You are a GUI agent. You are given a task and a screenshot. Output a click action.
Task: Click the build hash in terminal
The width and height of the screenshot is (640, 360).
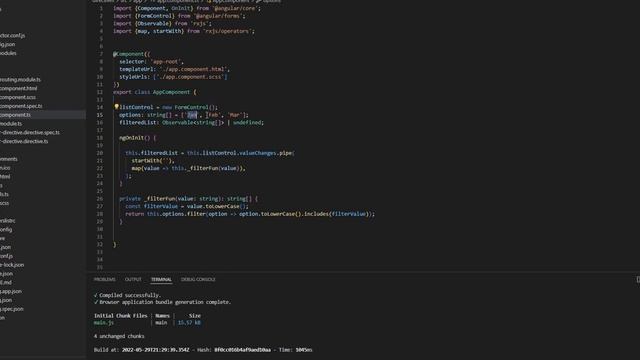coord(242,350)
